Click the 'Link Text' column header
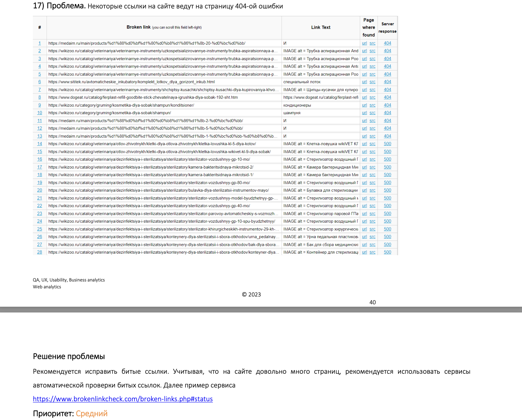The height and width of the screenshot is (420, 522). tap(321, 27)
